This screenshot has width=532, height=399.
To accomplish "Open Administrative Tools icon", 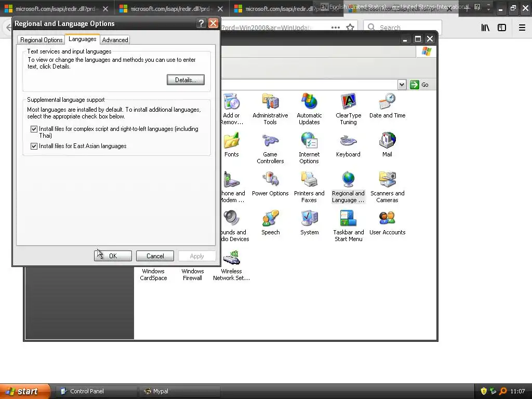I will click(270, 101).
